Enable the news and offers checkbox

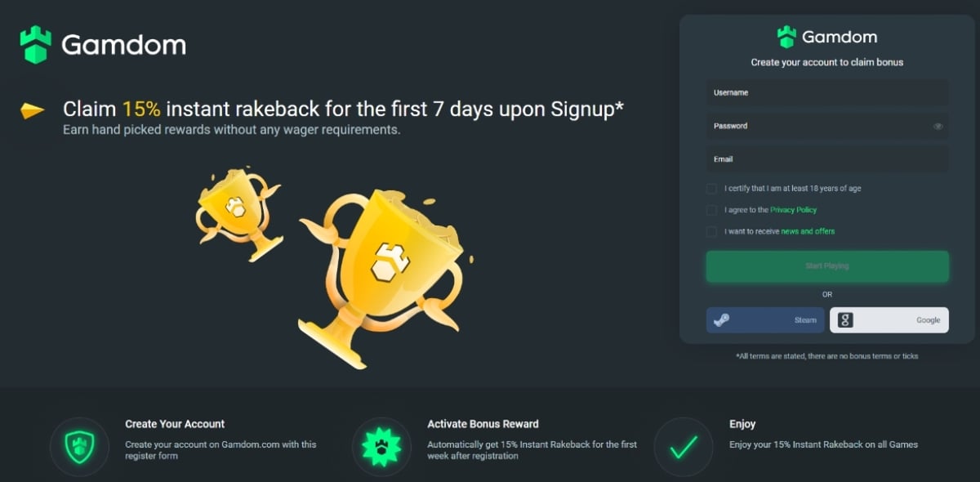tap(712, 231)
